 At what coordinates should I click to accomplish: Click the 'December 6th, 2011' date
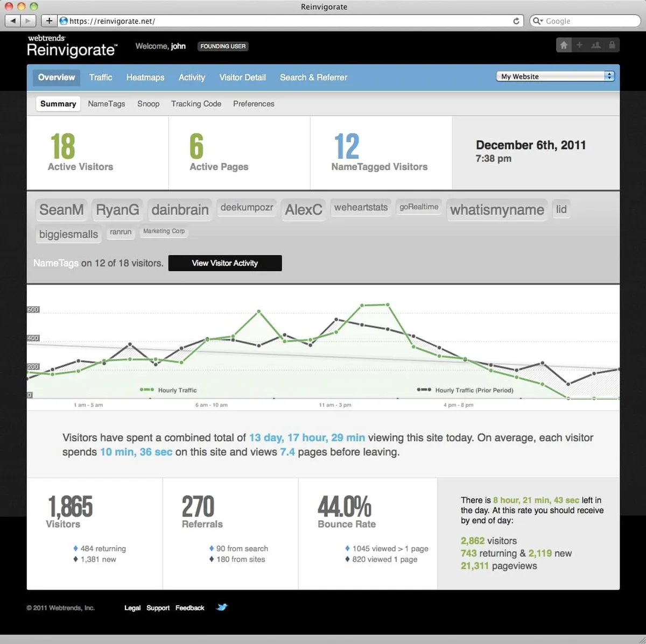click(x=531, y=145)
